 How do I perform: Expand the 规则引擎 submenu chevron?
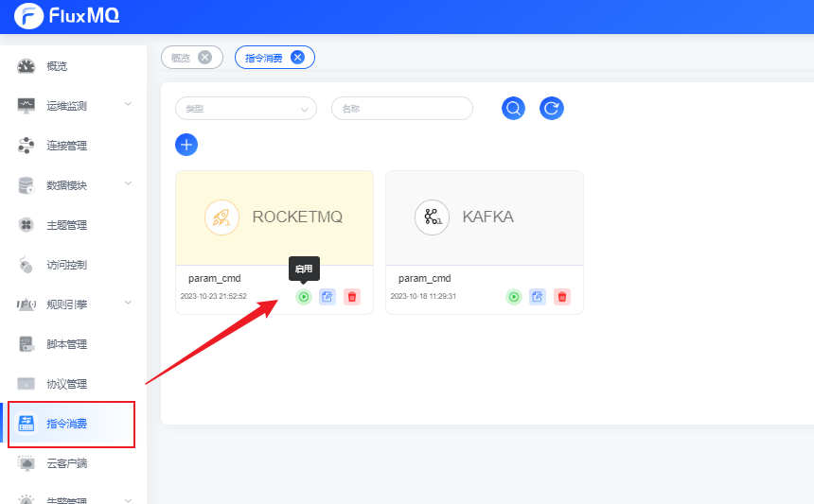pyautogui.click(x=128, y=303)
